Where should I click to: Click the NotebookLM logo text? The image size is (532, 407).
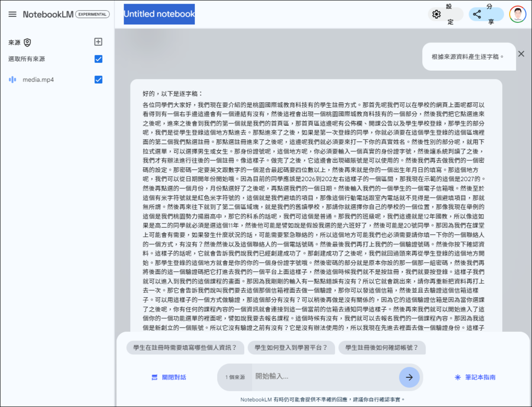[x=48, y=14]
